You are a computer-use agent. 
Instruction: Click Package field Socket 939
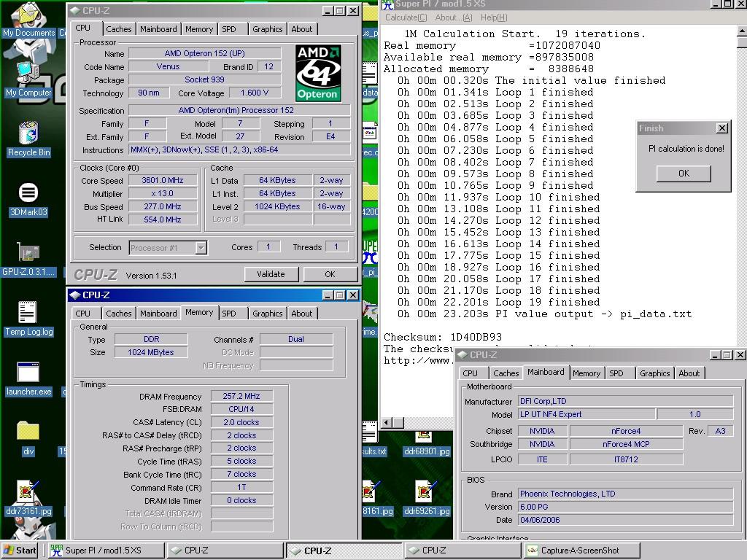tap(205, 79)
